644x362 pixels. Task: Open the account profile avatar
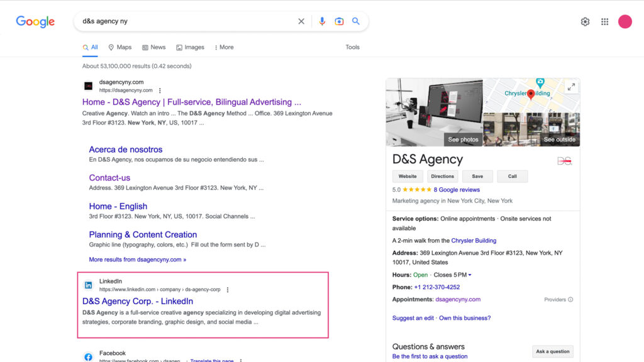point(625,22)
